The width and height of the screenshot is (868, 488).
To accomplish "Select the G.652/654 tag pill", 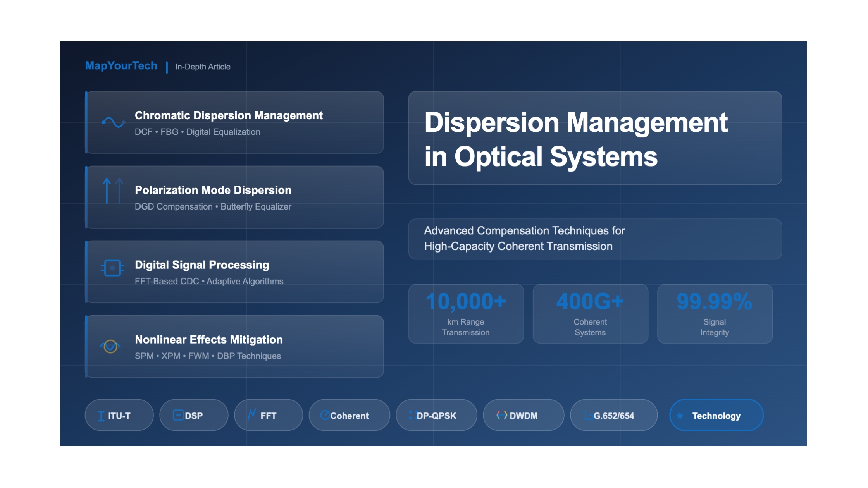I will point(614,415).
